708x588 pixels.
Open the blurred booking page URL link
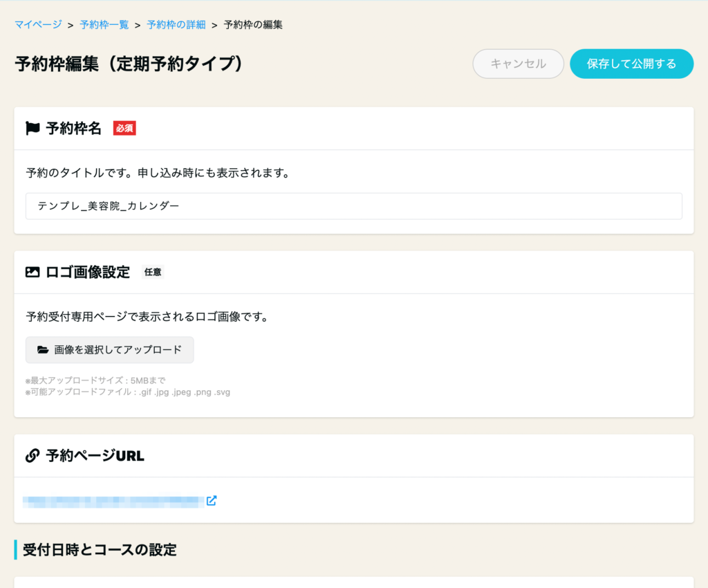pos(114,500)
